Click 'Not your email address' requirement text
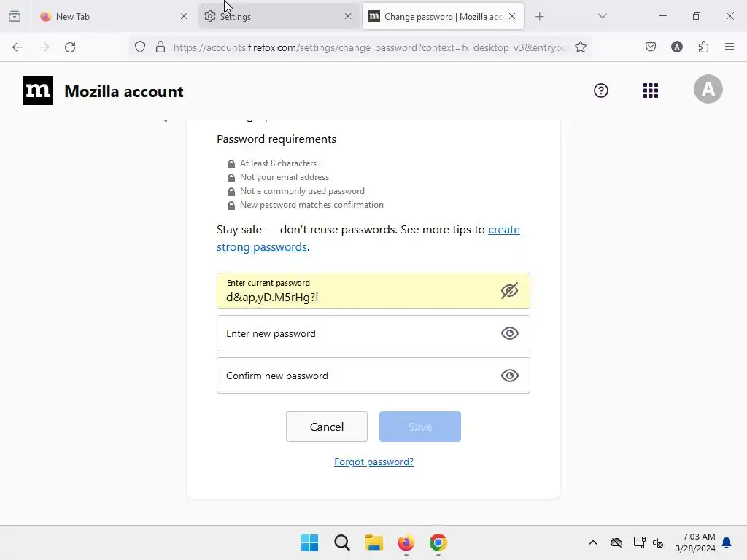Viewport: 747px width, 560px height. click(x=285, y=177)
